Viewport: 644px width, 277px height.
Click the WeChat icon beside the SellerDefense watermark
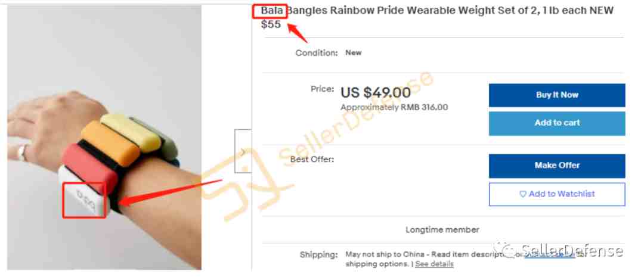pos(506,250)
